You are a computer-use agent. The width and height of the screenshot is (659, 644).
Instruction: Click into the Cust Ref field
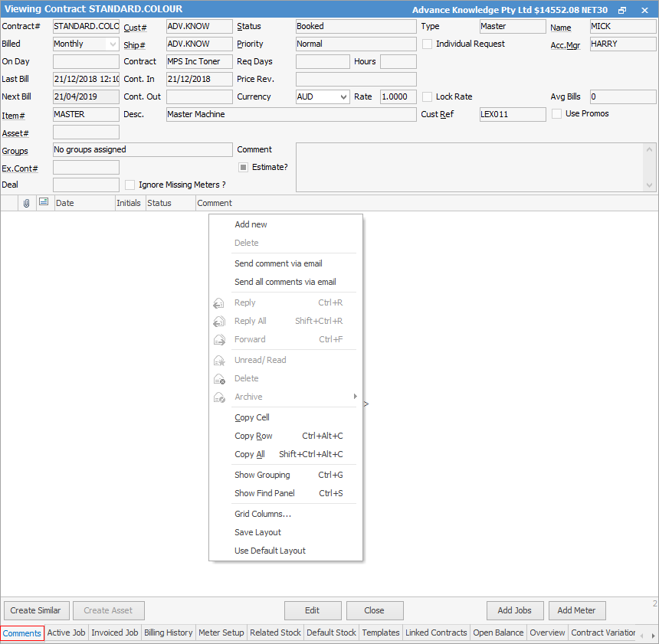[513, 115]
